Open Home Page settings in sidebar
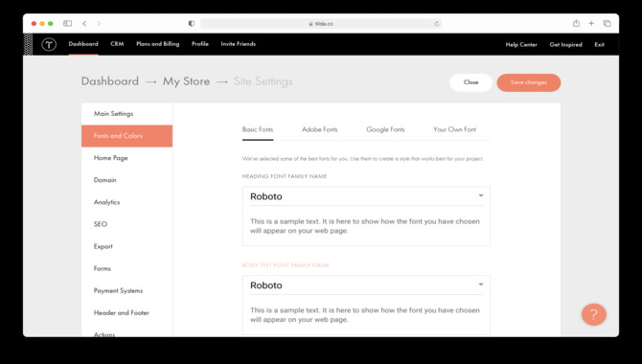 (126, 158)
